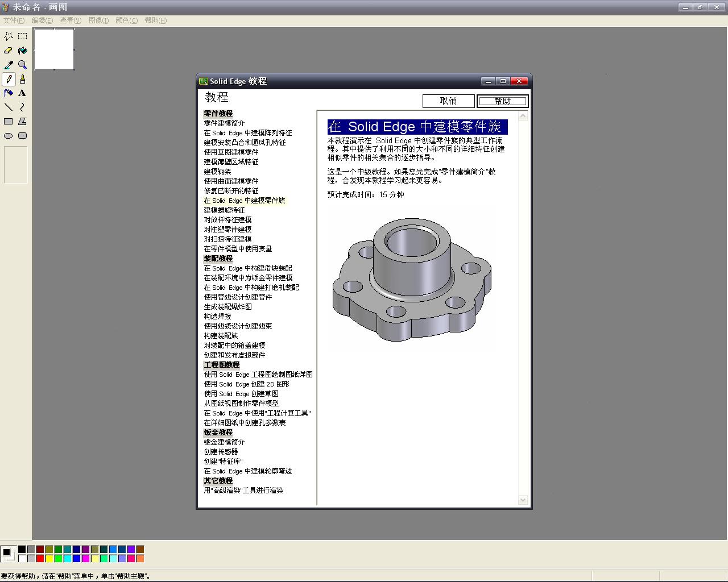This screenshot has width=728, height=582.
Task: Select the rectangular Select tool
Action: [x=23, y=36]
